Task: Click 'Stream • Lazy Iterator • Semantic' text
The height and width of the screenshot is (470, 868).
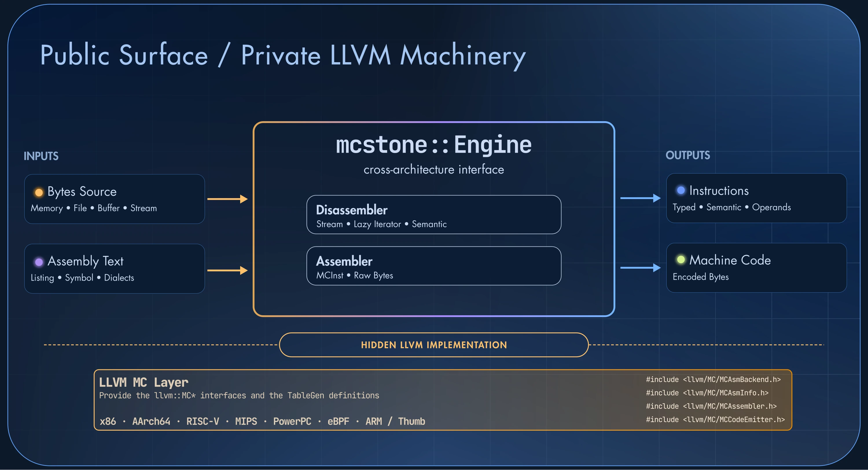Action: [x=381, y=224]
